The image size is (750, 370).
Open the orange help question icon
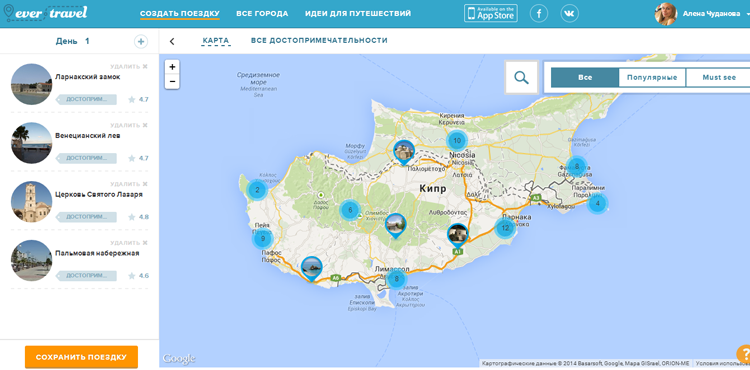pos(744,354)
